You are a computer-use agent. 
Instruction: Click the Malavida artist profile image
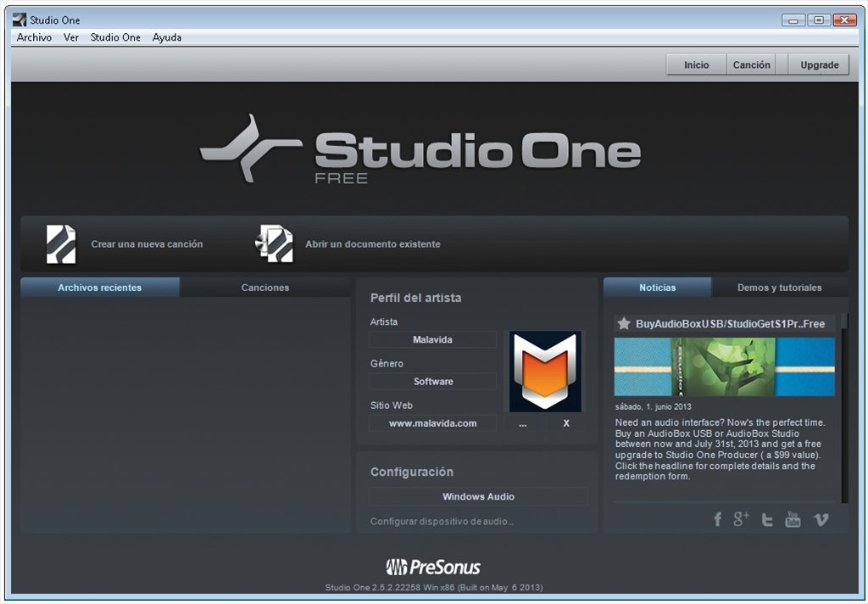[x=545, y=372]
